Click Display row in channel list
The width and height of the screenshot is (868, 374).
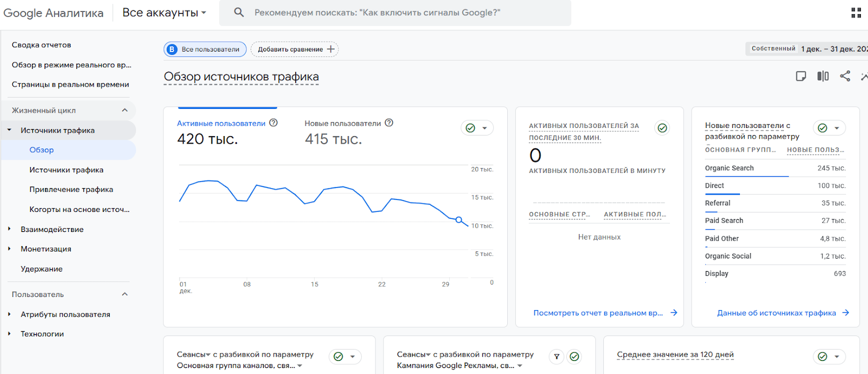[x=775, y=274]
